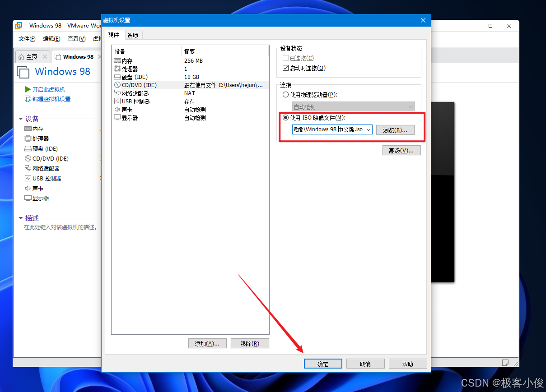Click the VMware Workstation logo in title bar

pyautogui.click(x=19, y=26)
